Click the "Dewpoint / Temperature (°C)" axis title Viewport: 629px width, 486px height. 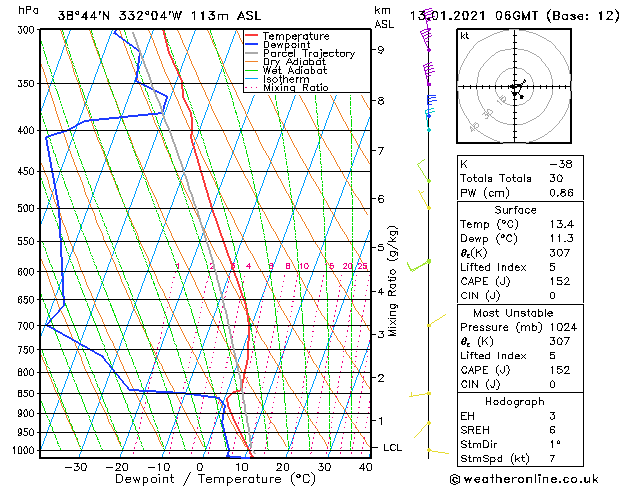(x=215, y=479)
